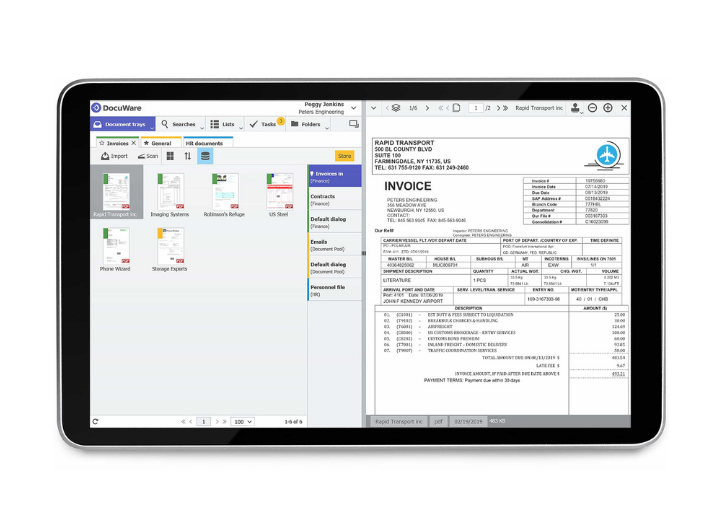Click the Scan icon
The width and height of the screenshot is (719, 530).
point(147,156)
